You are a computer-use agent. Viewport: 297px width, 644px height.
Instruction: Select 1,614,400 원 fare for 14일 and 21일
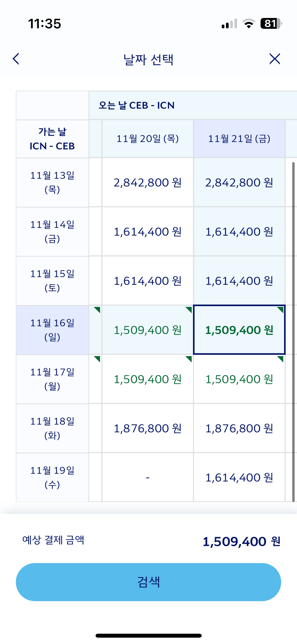point(239,232)
